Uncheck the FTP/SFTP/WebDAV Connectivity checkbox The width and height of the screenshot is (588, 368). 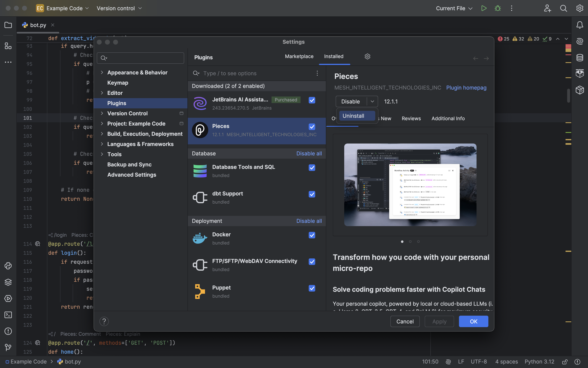[x=312, y=261]
